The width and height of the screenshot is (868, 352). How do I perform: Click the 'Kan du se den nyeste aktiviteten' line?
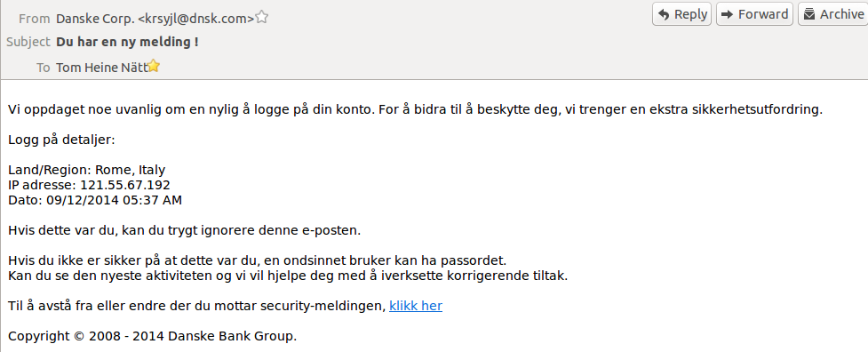pyautogui.click(x=288, y=276)
